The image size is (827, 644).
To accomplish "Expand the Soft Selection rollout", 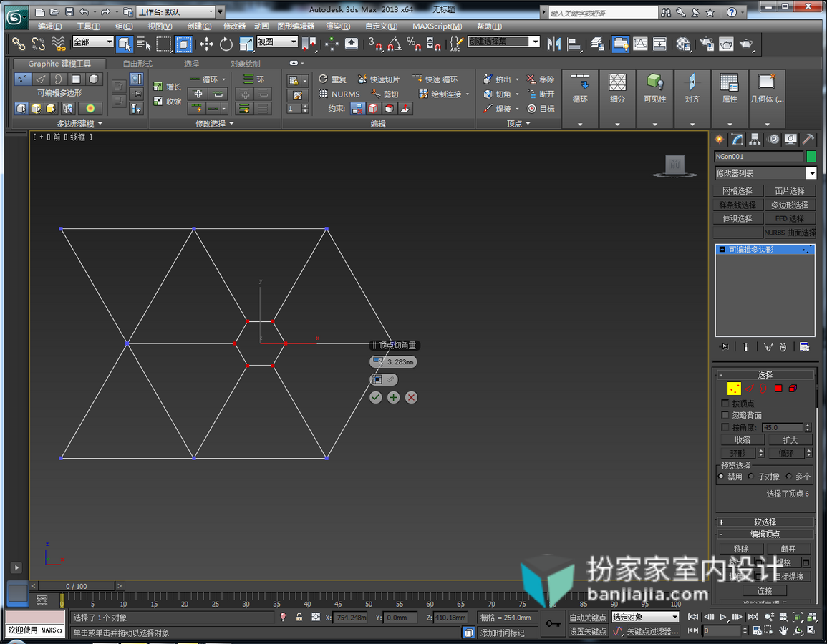I will tap(765, 522).
